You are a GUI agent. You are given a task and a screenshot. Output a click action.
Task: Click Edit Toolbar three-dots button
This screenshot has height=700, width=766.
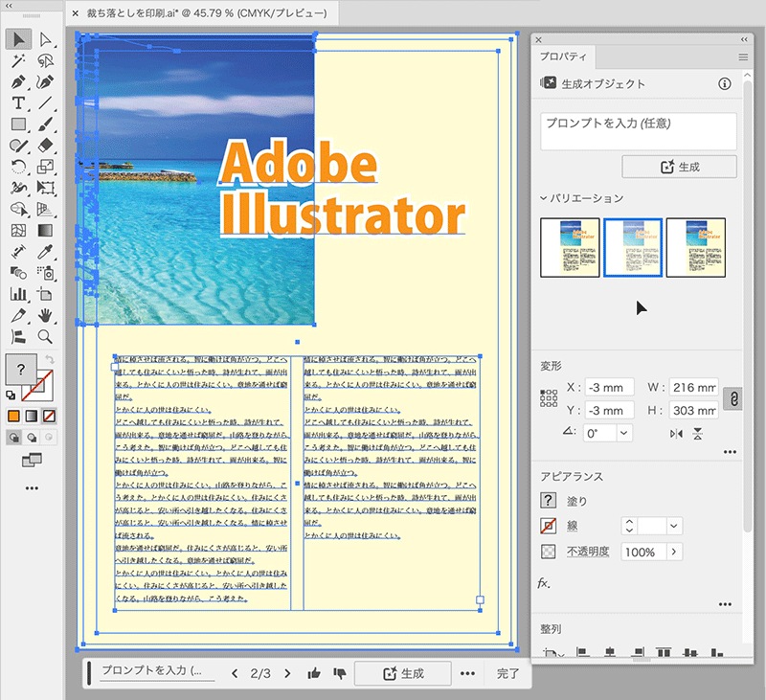click(32, 488)
